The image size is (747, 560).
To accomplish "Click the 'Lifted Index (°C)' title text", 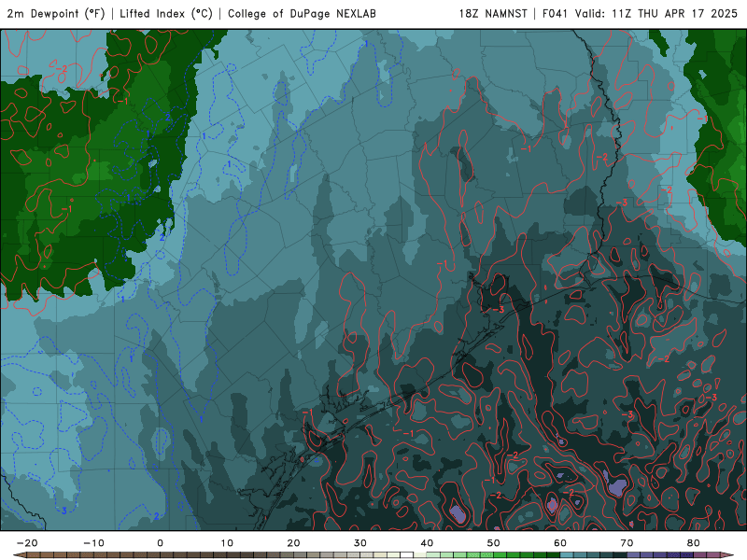I will coord(166,14).
